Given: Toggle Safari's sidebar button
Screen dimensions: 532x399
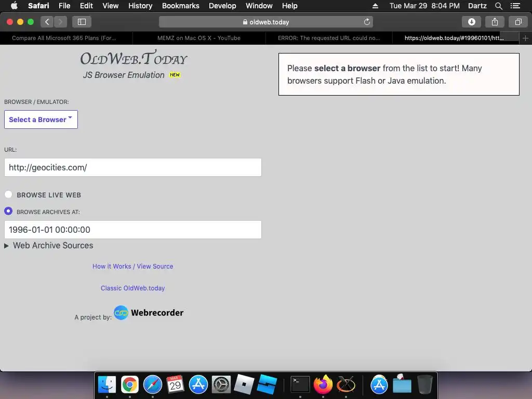Looking at the screenshot, I should (82, 22).
